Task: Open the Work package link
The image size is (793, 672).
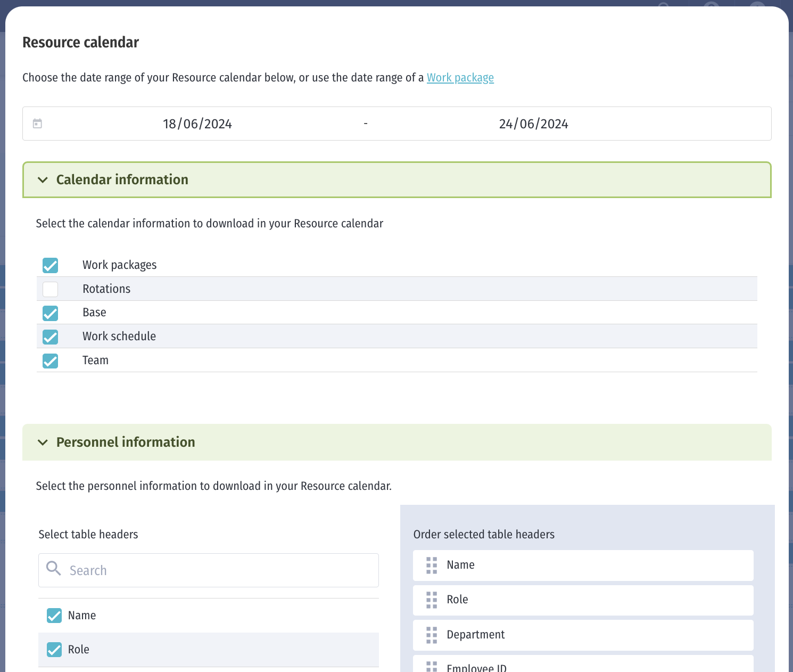Action: pos(460,78)
